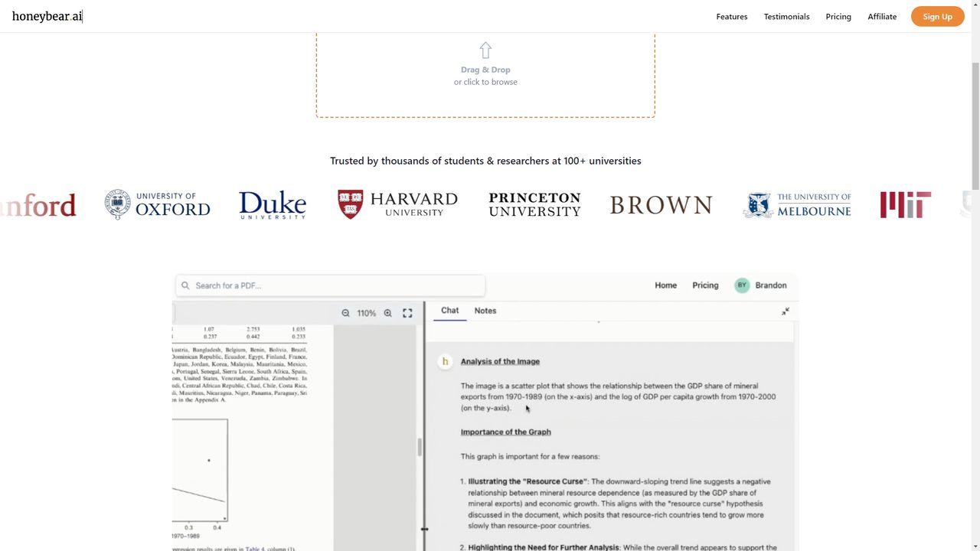This screenshot has width=980, height=551.
Task: Open the Affiliate nav link
Action: click(882, 17)
